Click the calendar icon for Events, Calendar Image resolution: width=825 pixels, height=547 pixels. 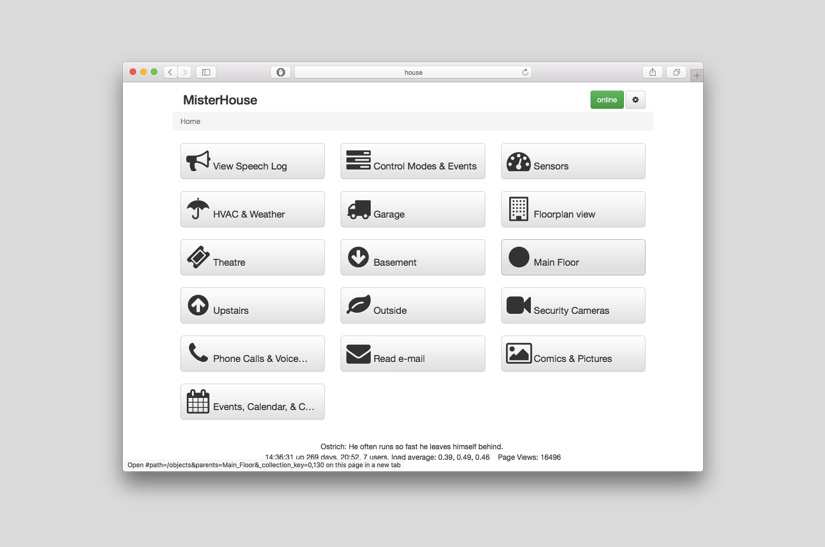198,401
